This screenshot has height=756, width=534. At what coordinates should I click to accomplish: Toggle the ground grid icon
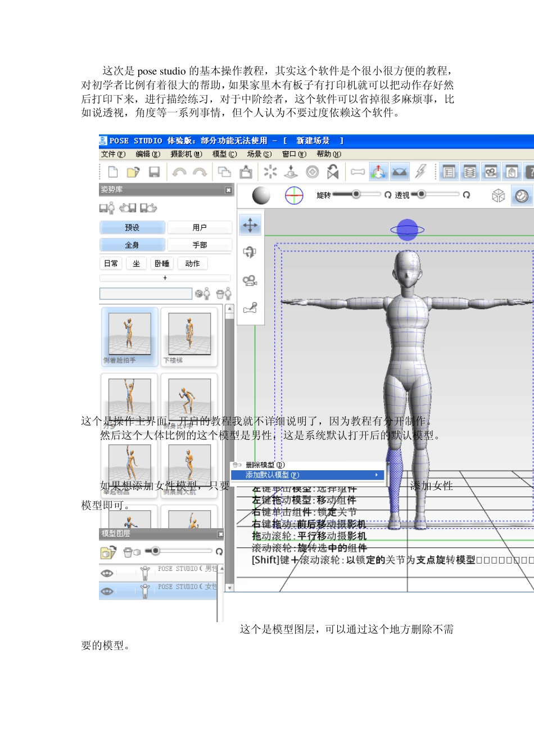tap(400, 172)
